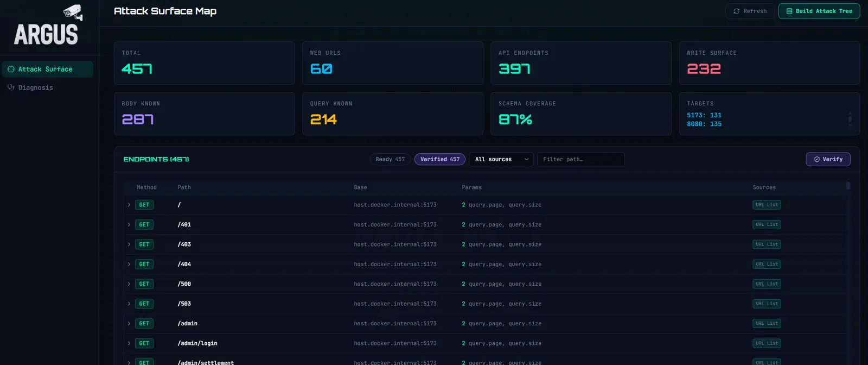This screenshot has width=868, height=365.
Task: Click the Write Surface 232 stat card
Action: click(x=769, y=63)
